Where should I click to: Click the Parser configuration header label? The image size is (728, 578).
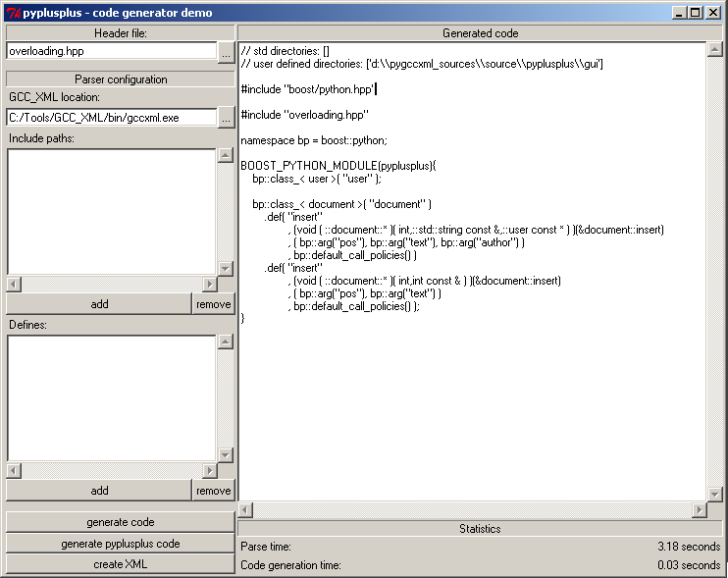point(121,79)
